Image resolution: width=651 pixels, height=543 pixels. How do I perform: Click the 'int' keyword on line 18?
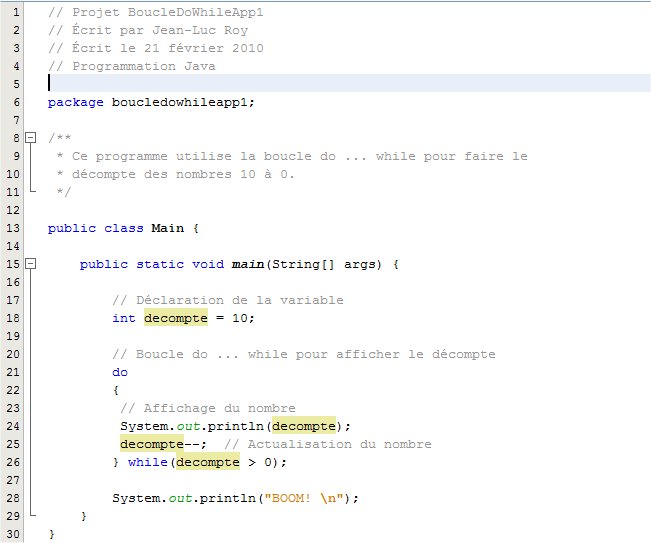(x=124, y=318)
